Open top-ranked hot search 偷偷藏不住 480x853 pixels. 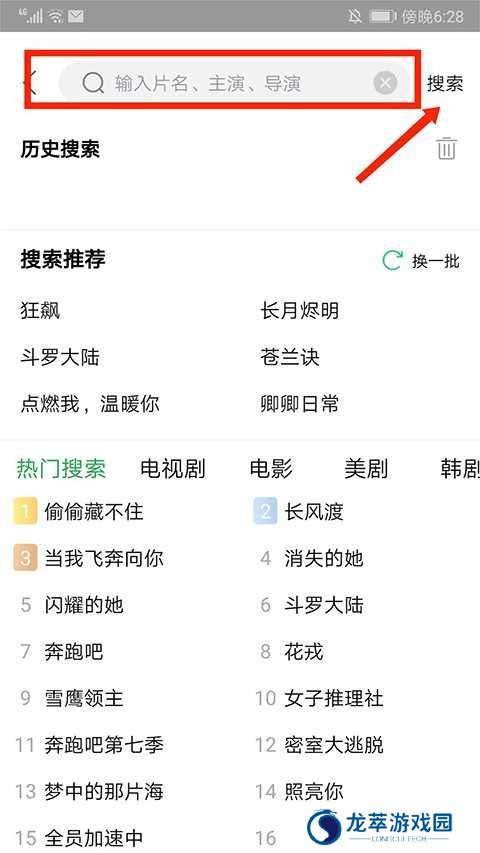[94, 512]
